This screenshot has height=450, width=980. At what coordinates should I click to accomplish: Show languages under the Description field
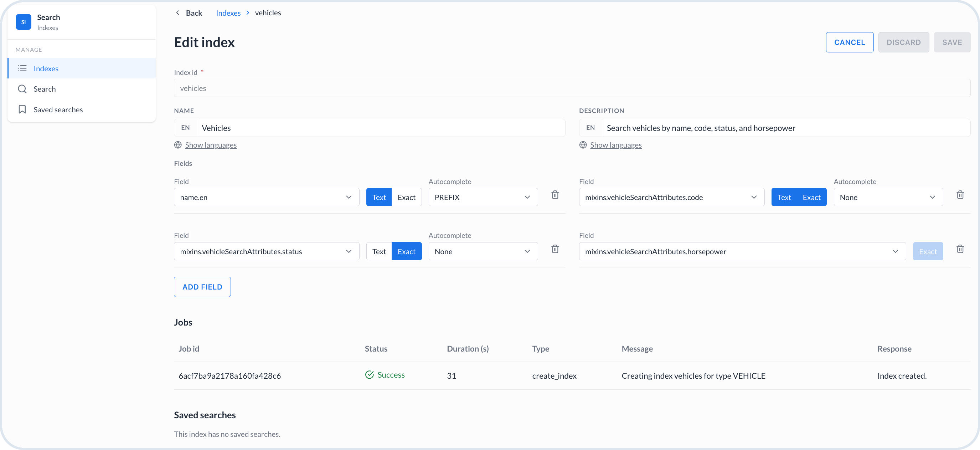click(x=616, y=145)
